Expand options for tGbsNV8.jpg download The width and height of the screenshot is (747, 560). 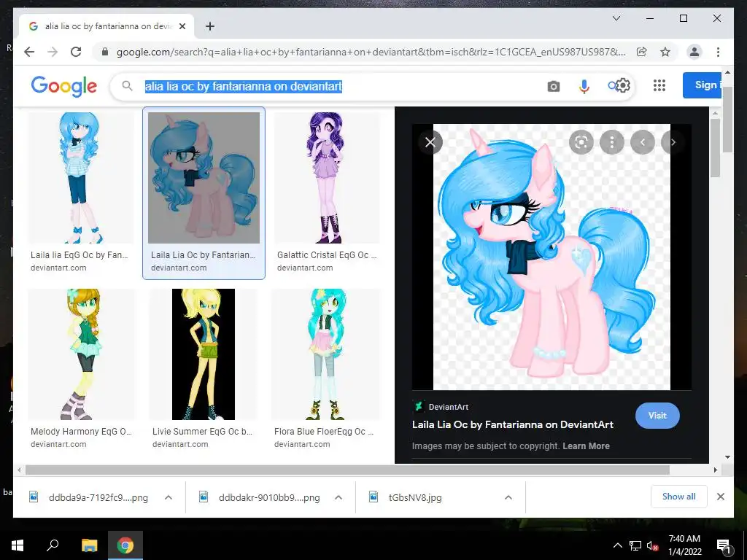click(x=508, y=497)
